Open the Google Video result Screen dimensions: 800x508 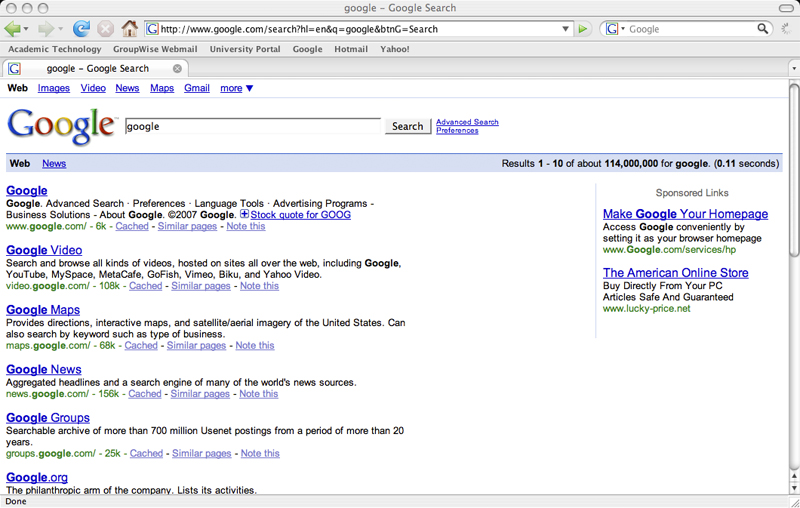(44, 250)
